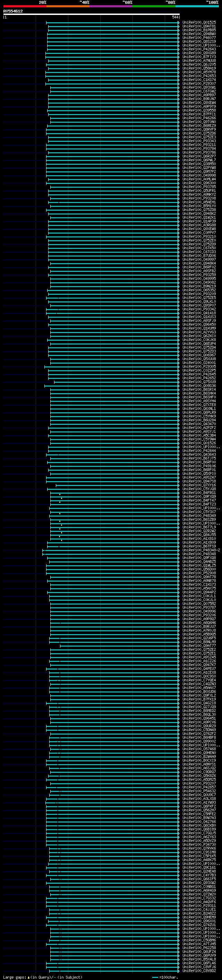Select the UniRef100_P42643 label
The width and height of the screenshot is (222, 980).
(199, 49)
